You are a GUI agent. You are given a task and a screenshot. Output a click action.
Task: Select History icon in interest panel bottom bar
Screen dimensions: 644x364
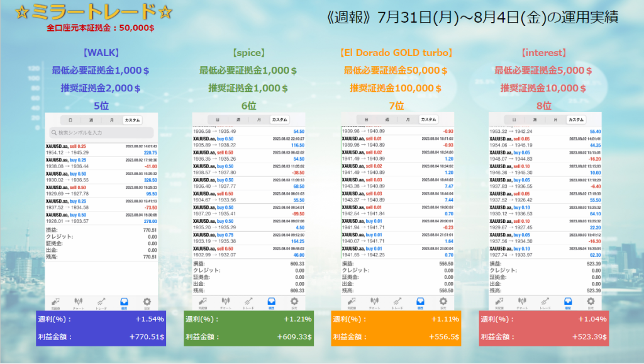(x=568, y=302)
